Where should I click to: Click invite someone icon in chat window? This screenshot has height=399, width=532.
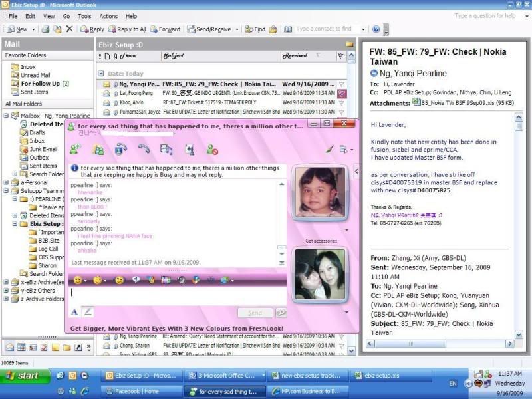[75, 149]
